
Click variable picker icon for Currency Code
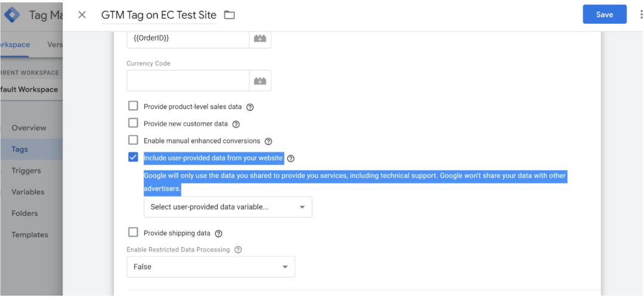tap(260, 81)
